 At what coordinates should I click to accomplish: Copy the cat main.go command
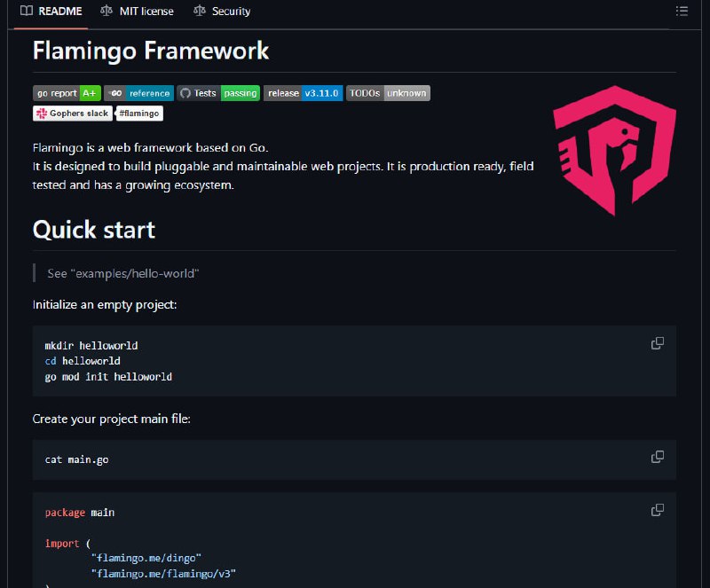pyautogui.click(x=658, y=457)
